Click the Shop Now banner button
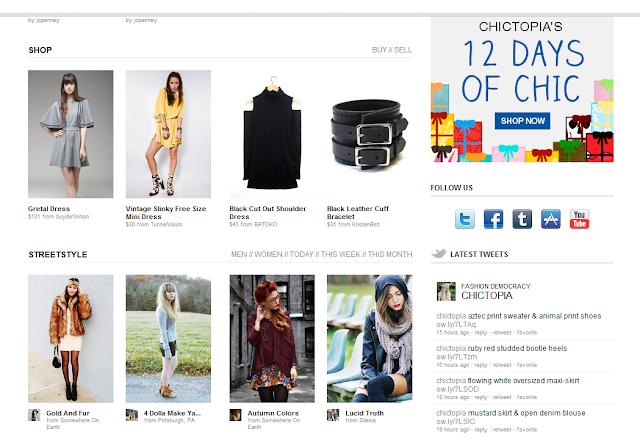640x440 pixels. click(522, 121)
